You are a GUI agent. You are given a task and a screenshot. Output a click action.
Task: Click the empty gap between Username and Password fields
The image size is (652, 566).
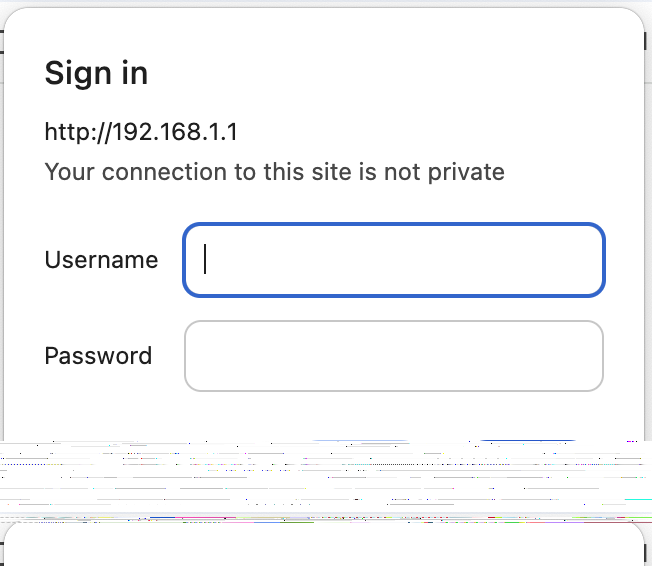[394, 309]
